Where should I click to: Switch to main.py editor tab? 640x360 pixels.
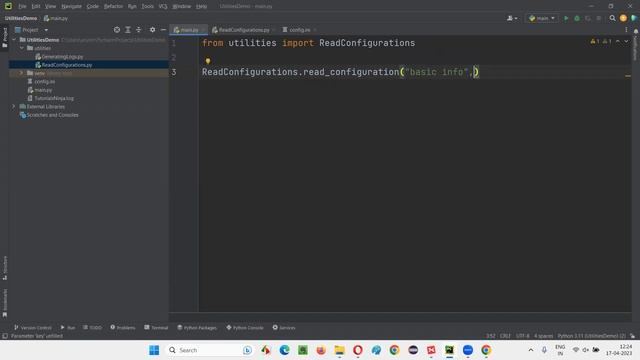point(187,30)
